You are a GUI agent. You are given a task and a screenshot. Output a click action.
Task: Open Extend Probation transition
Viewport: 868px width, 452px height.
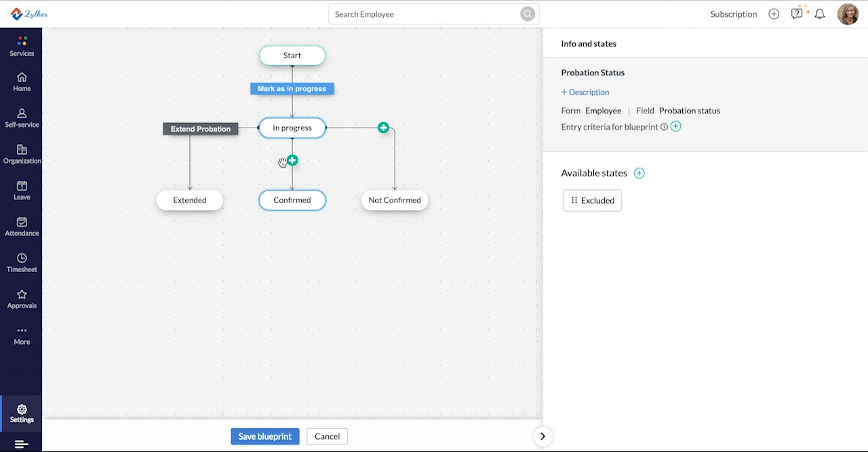pos(201,129)
